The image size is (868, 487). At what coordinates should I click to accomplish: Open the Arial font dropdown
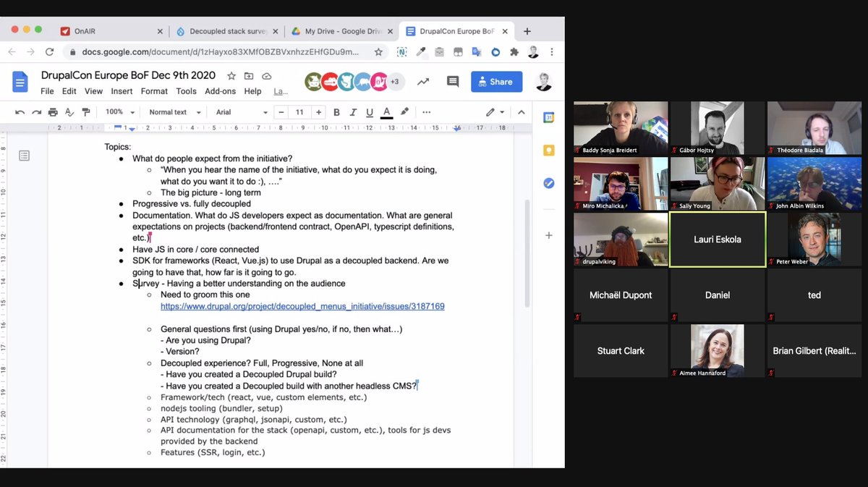click(x=242, y=112)
